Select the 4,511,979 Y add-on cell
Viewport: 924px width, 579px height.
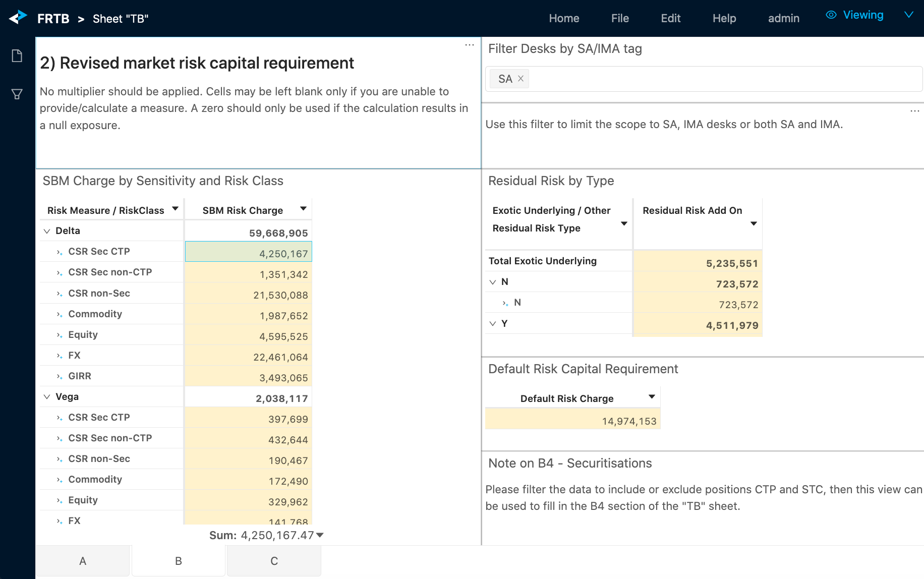pos(698,324)
